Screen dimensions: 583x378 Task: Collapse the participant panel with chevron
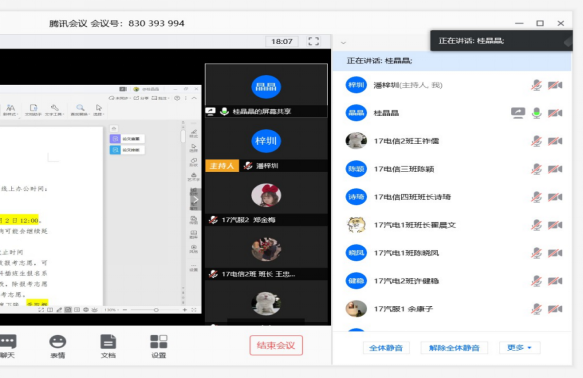click(343, 43)
